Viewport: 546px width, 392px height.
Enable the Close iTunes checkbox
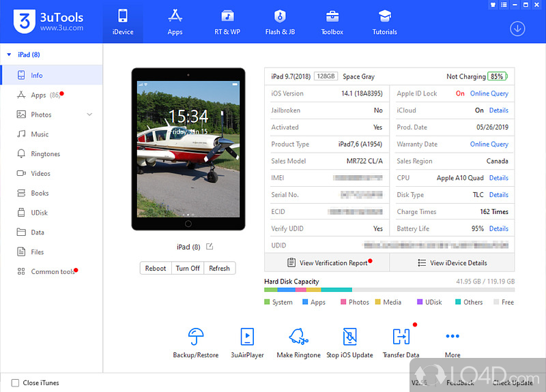pos(15,382)
